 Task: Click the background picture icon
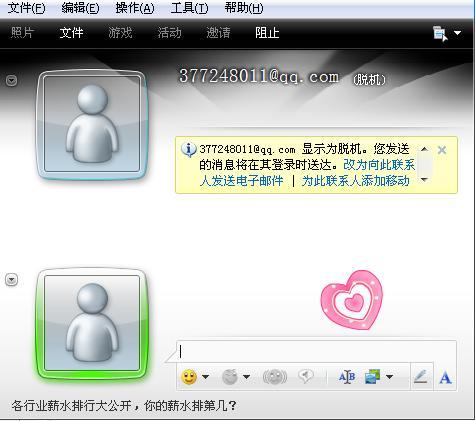pyautogui.click(x=373, y=377)
